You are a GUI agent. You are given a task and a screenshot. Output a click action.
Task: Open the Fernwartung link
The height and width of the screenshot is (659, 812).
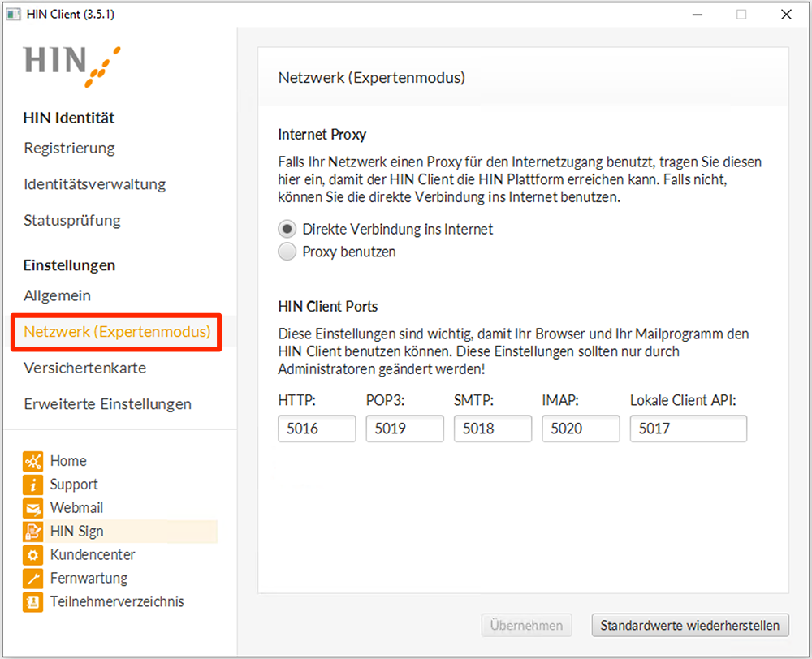click(89, 578)
